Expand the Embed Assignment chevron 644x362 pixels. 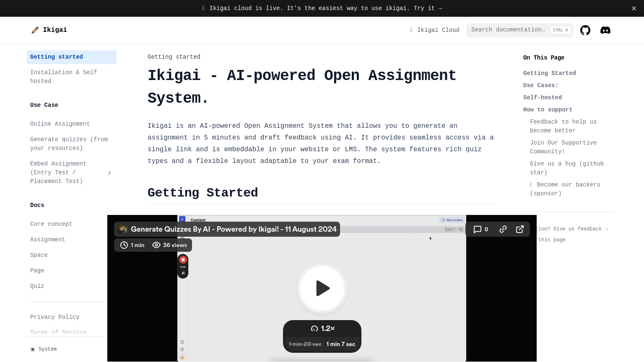(x=109, y=173)
